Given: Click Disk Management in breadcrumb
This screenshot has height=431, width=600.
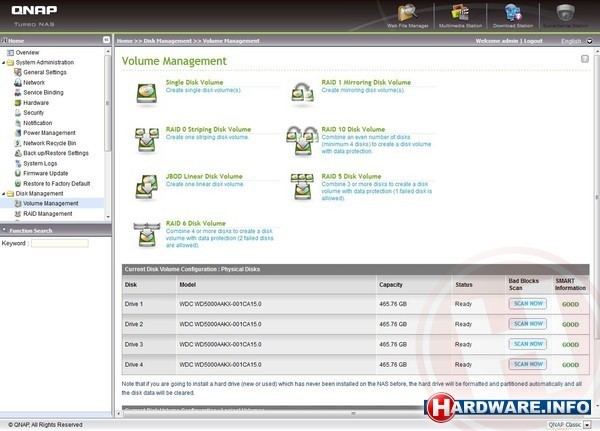Looking at the screenshot, I should tap(167, 41).
